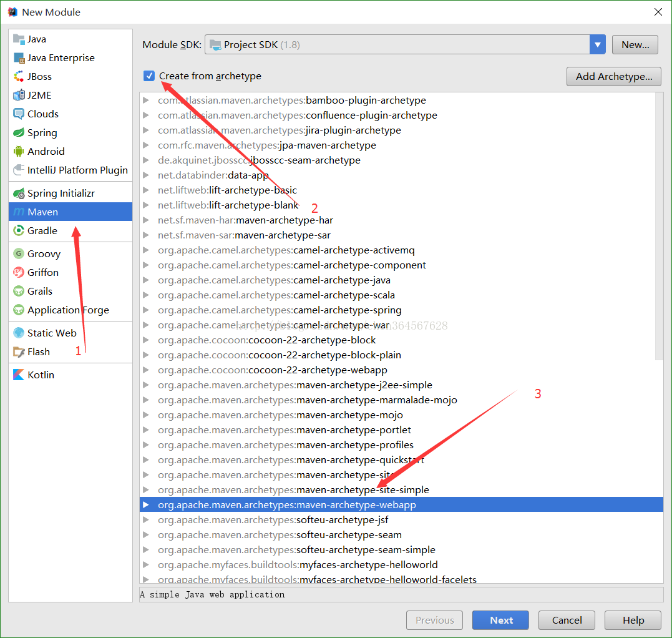Click the Application Forge icon
Screen dimensions: 672x638
19,310
